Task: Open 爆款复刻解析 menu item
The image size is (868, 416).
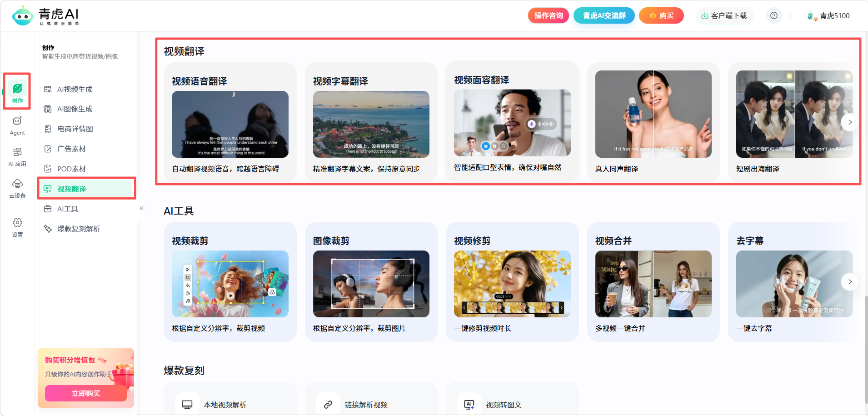Action: click(x=85, y=229)
